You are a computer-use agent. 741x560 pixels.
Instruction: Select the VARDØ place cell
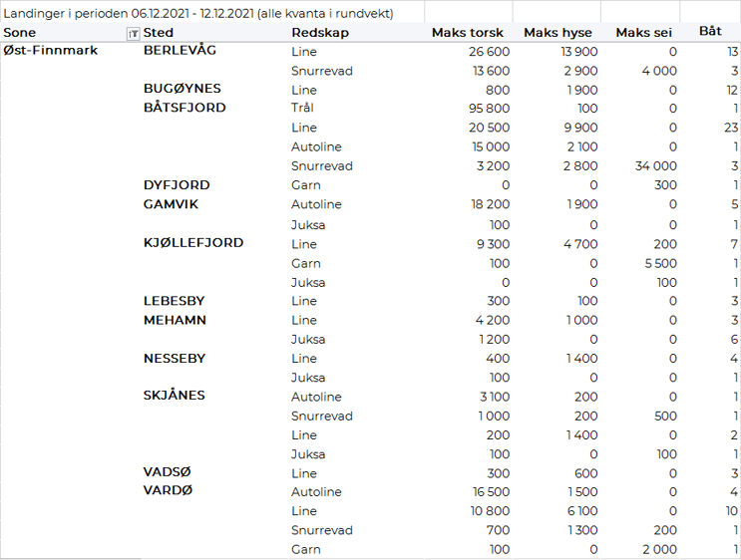[169, 491]
